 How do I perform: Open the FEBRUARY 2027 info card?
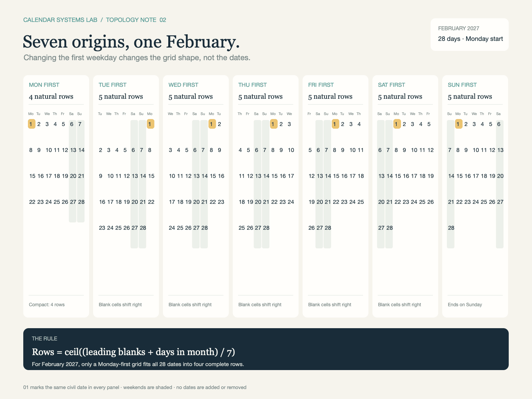click(469, 35)
